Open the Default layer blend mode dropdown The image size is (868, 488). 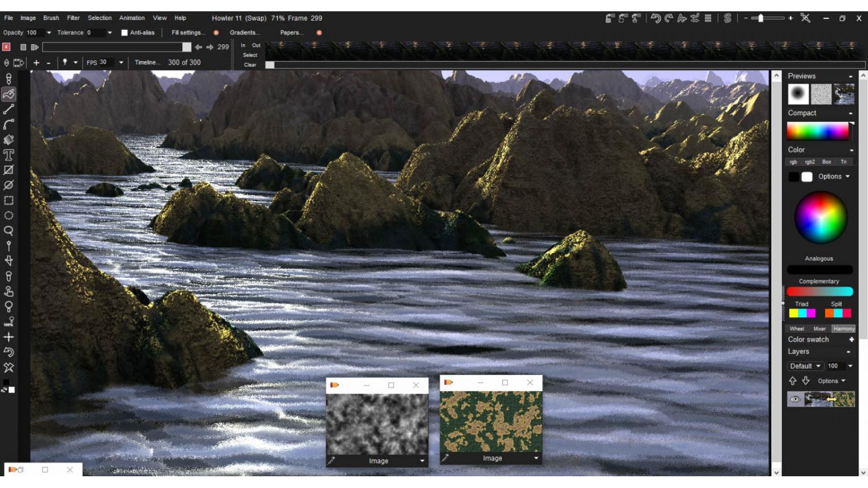click(806, 366)
